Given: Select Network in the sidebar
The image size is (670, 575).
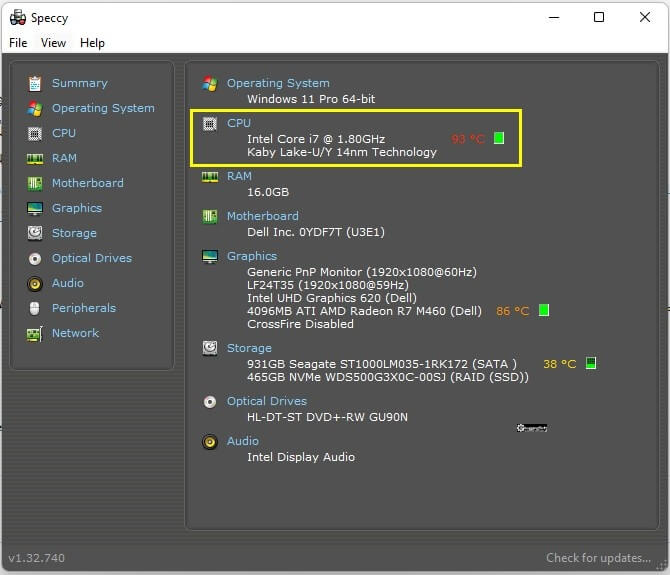Looking at the screenshot, I should (75, 333).
